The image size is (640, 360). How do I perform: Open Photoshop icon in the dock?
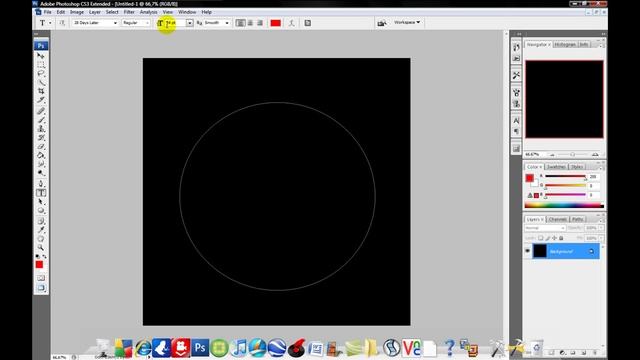(x=200, y=348)
